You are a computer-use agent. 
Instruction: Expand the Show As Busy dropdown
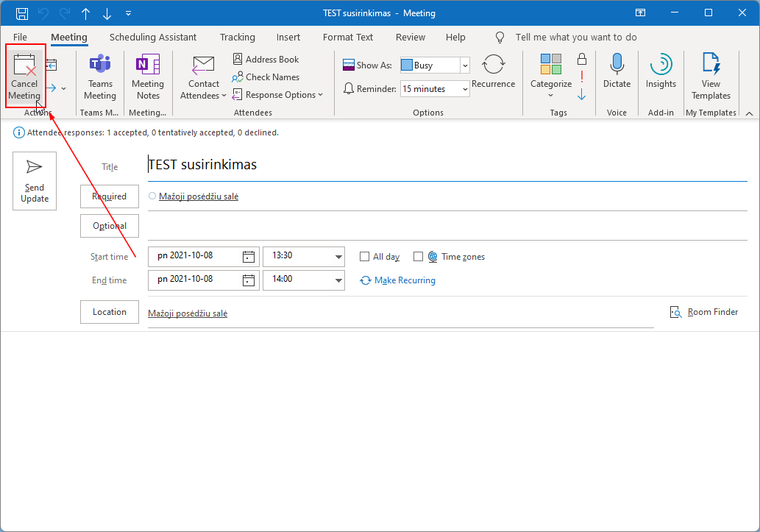464,65
